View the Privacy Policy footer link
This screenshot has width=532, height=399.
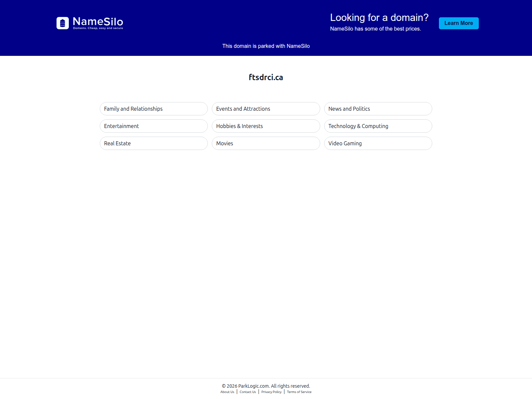pos(271,392)
